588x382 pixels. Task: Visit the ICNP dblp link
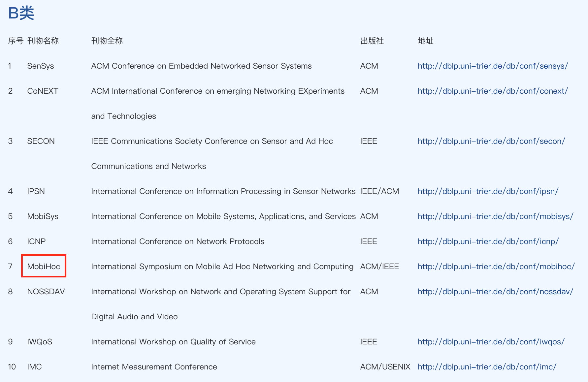click(x=488, y=241)
